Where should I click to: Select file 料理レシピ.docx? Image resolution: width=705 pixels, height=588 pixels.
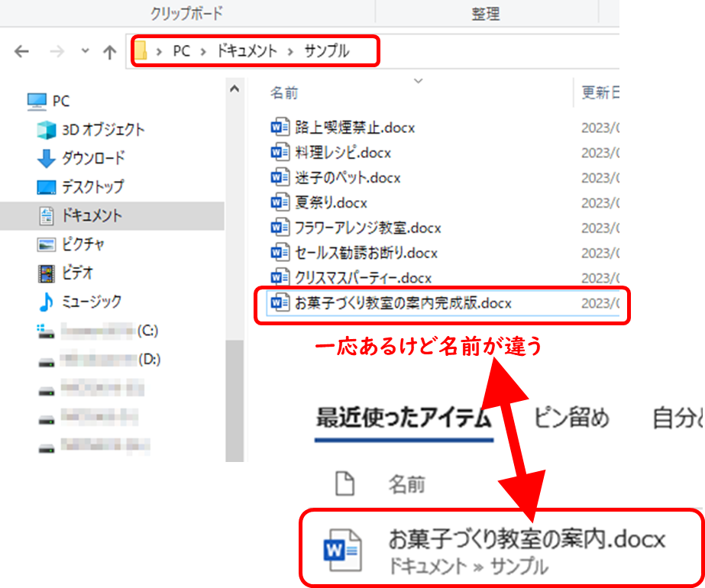[x=343, y=153]
